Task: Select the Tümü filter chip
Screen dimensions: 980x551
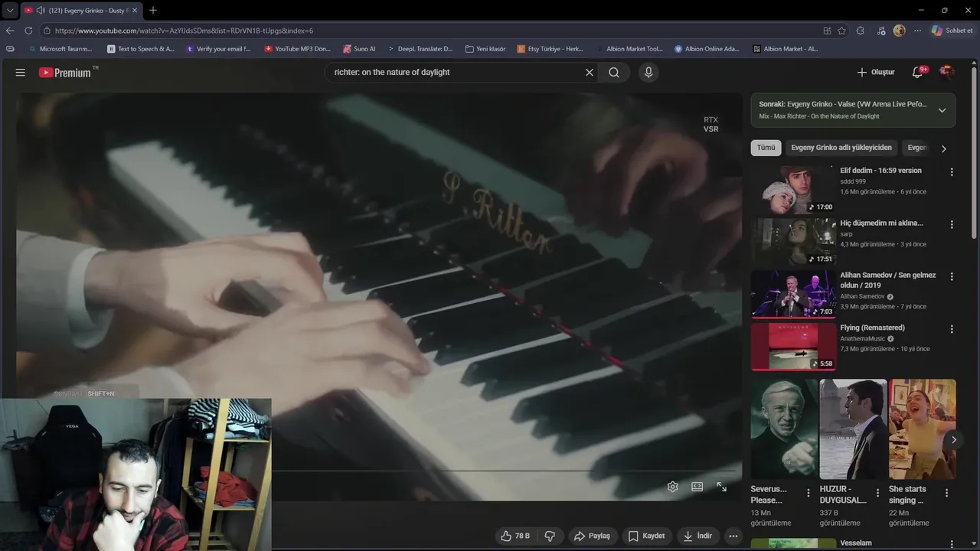Action: coord(766,148)
